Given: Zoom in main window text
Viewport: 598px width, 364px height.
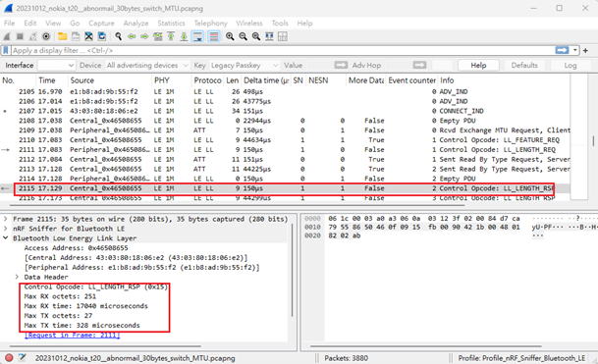Looking at the screenshot, I should coord(230,36).
